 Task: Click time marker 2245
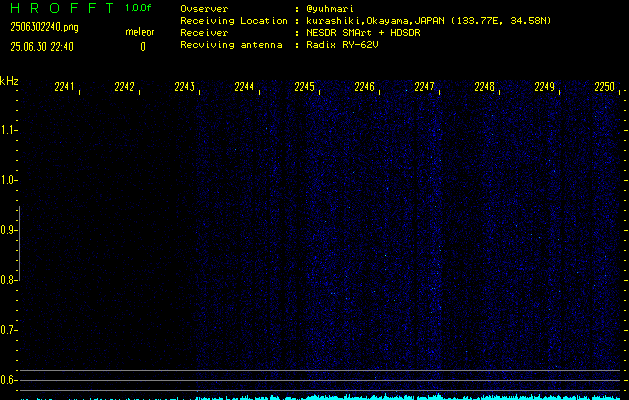(304, 87)
